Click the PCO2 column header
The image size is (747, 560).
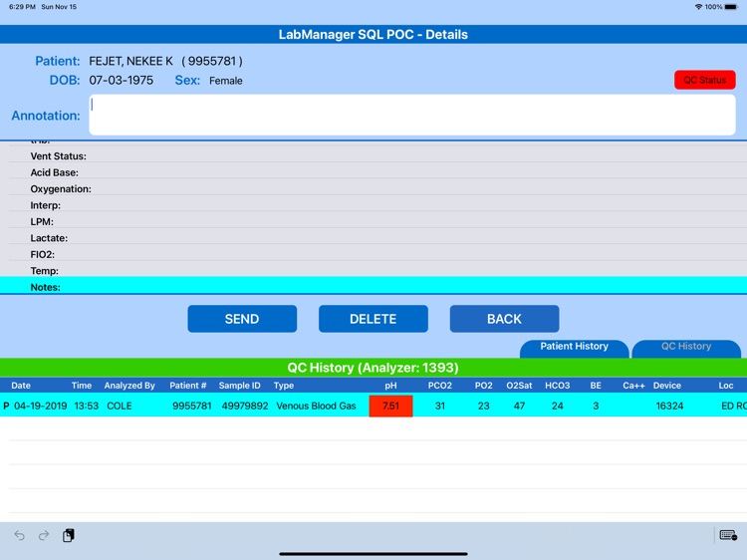pyautogui.click(x=439, y=386)
